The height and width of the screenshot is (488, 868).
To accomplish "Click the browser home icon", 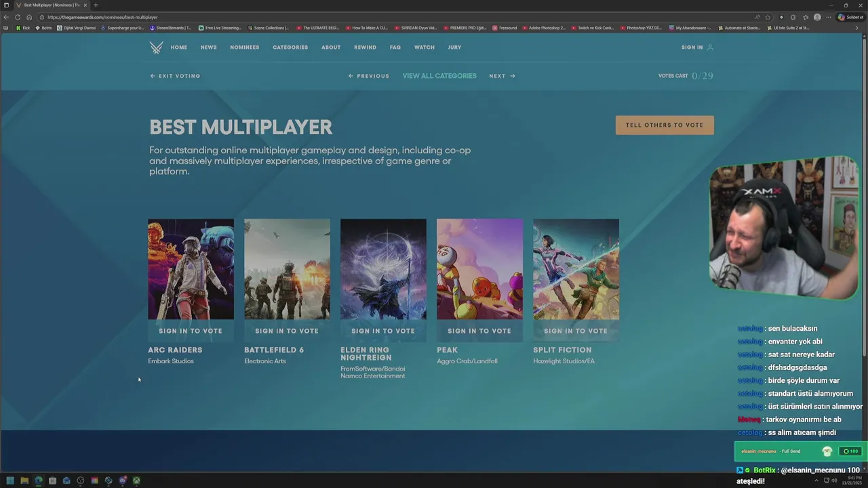I will pos(29,17).
